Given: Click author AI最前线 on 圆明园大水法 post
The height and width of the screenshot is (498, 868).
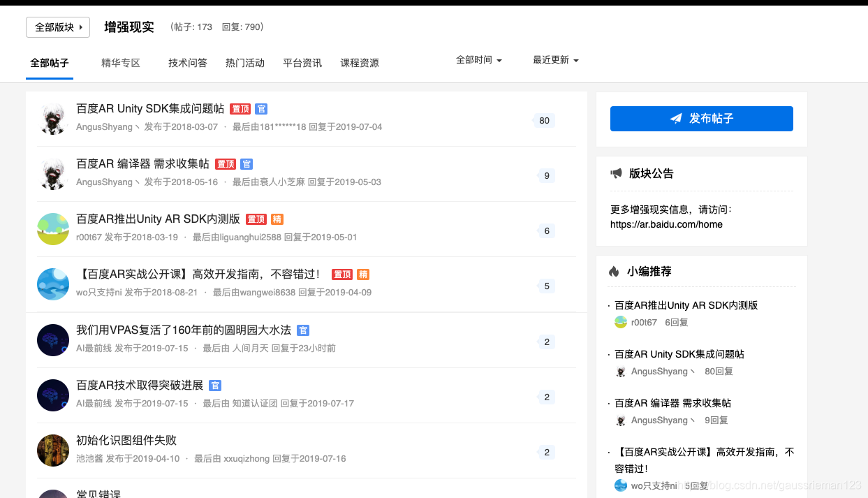Looking at the screenshot, I should point(94,348).
